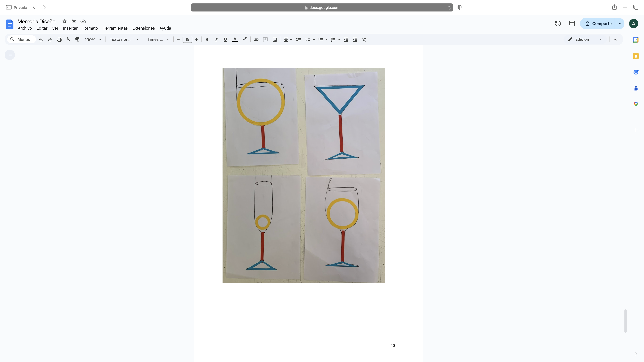
Task: Show all comments in the document
Action: (572, 23)
